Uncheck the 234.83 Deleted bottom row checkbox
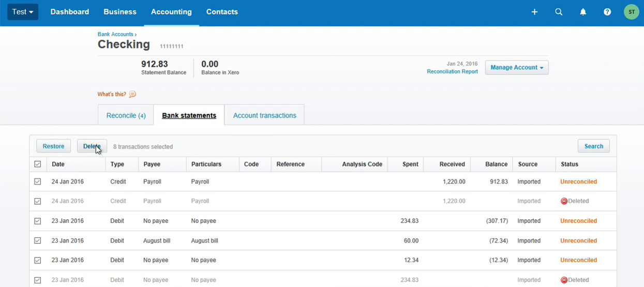 [x=38, y=280]
